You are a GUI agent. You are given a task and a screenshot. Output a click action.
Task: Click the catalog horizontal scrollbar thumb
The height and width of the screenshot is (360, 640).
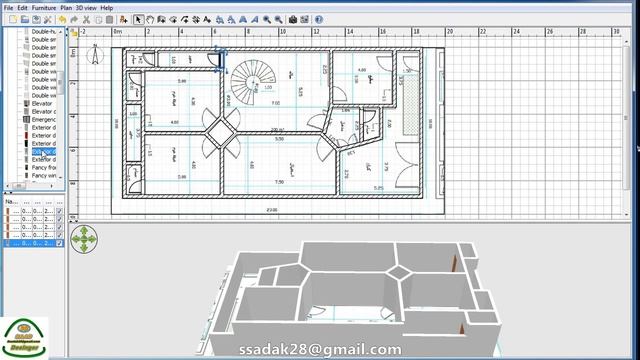(19, 186)
